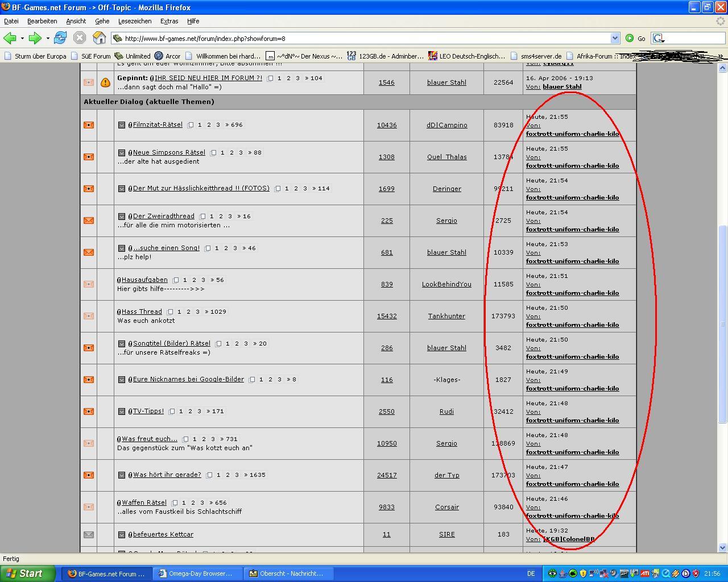View profile of topic starter dD|Campino

click(446, 125)
